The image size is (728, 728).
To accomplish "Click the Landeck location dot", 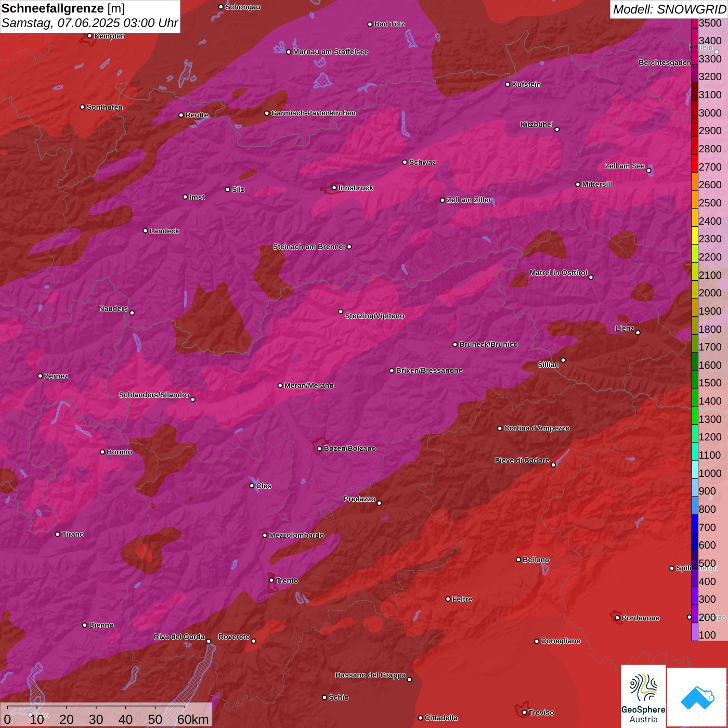I will [145, 231].
